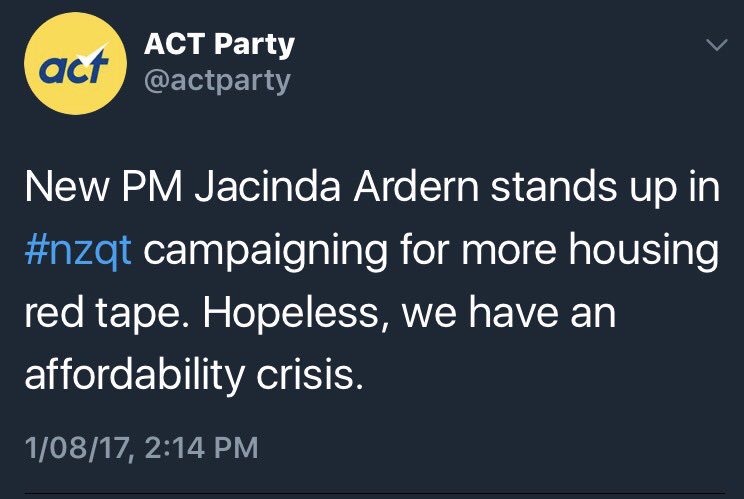Click the white checkmark in act logo
The height and width of the screenshot is (499, 744).
click(x=93, y=54)
